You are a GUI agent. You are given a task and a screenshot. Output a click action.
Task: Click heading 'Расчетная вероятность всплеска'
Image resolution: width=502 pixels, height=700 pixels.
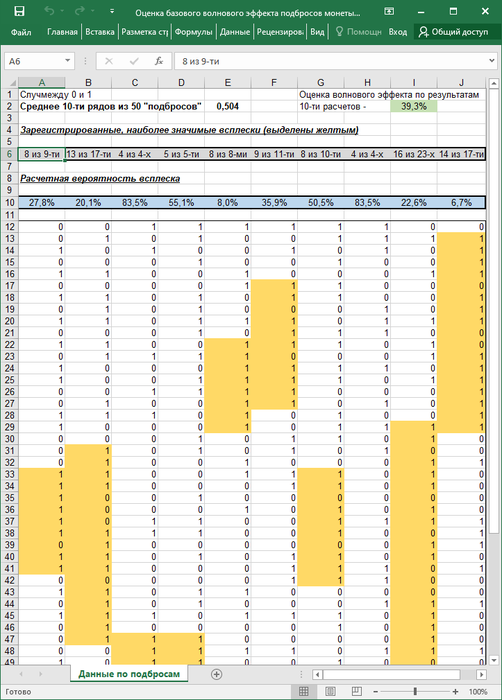100,179
